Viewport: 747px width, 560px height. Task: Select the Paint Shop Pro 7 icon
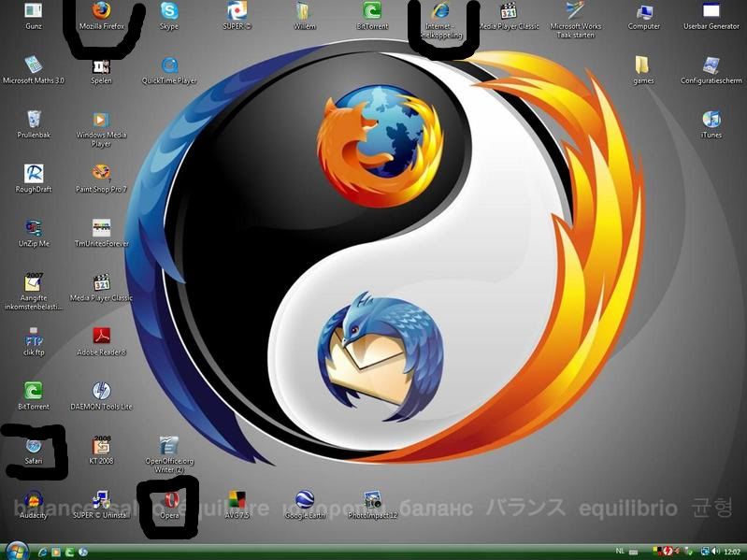(101, 179)
